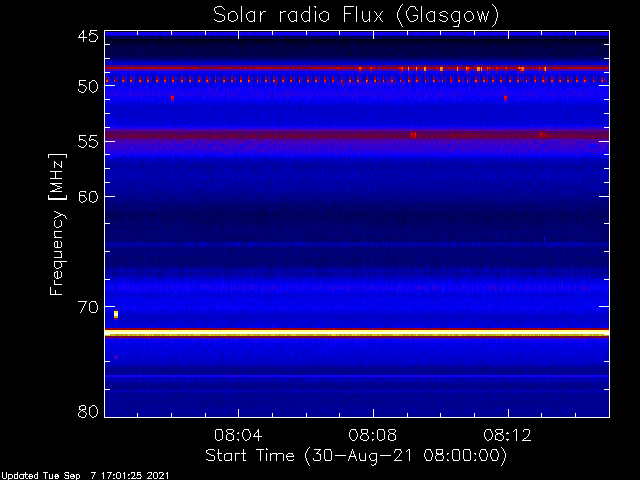The image size is (640, 480).
Task: Select the 45 frequency axis label
Action: [x=88, y=37]
